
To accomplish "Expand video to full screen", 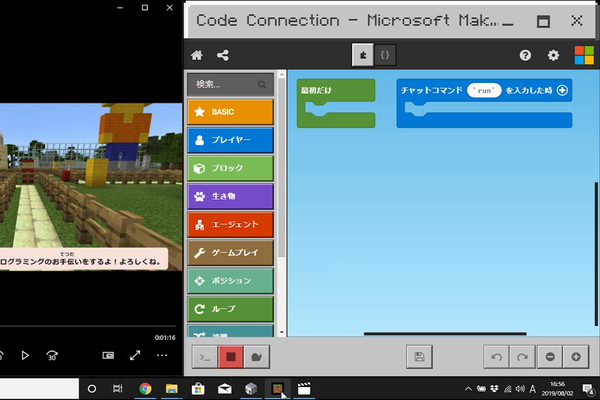I will coord(135,356).
